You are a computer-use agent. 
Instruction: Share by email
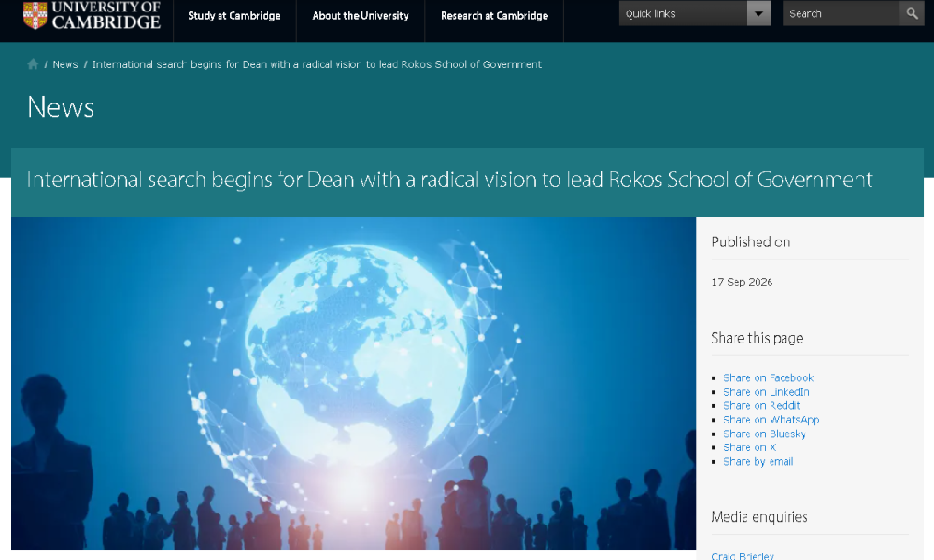[757, 462]
